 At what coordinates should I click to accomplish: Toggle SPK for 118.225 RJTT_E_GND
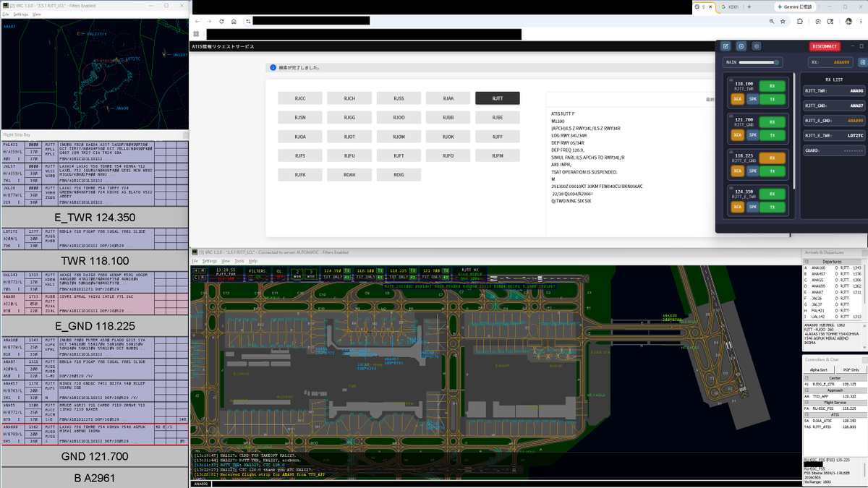(x=752, y=171)
